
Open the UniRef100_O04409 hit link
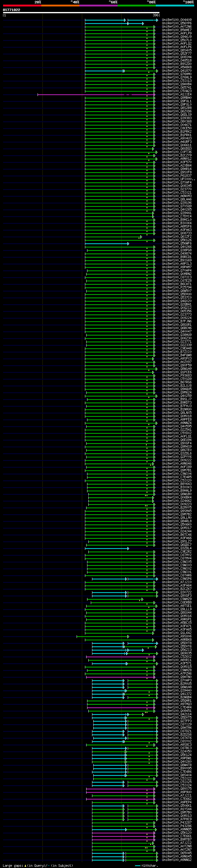click(x=177, y=20)
